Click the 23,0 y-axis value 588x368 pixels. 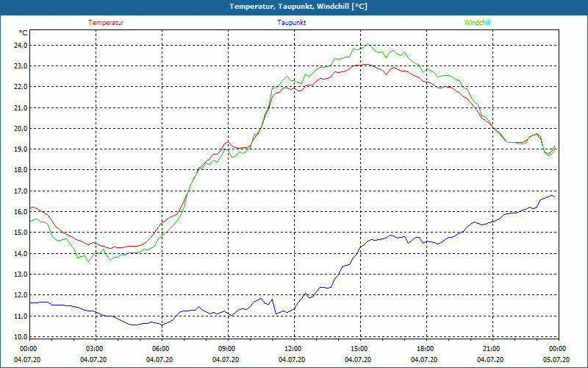point(21,66)
